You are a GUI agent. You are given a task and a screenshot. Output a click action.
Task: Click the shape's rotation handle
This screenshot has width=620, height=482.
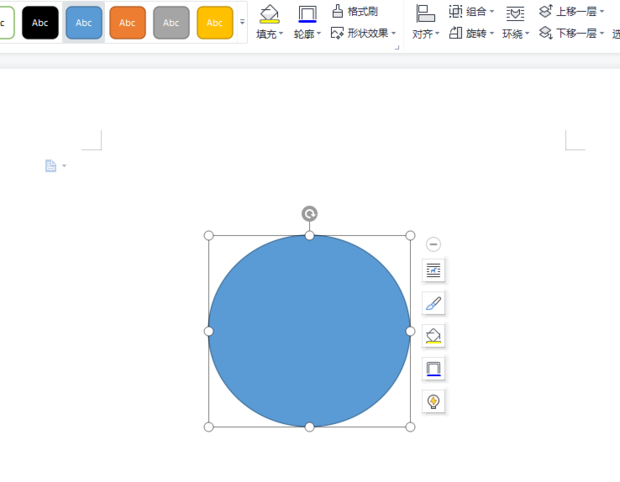coord(310,214)
